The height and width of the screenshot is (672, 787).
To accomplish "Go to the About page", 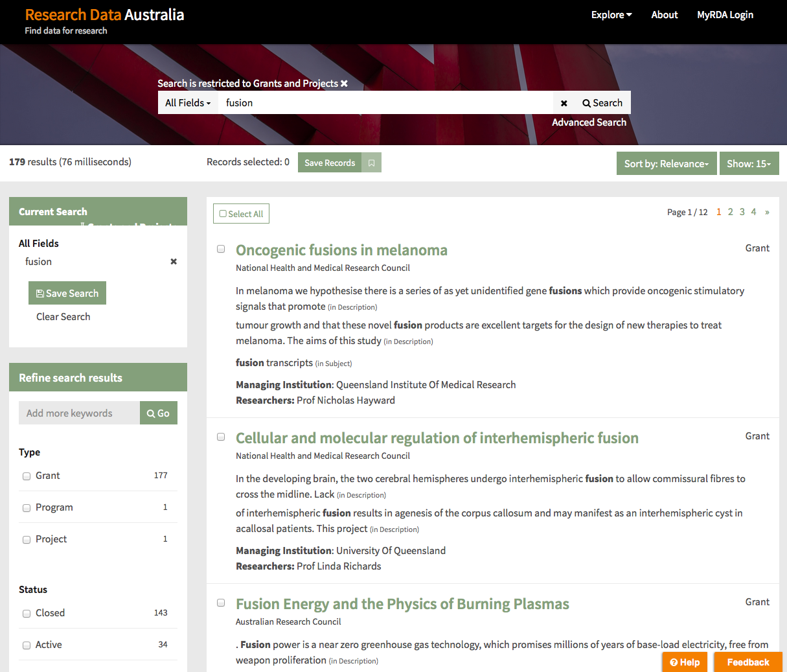I will coord(664,15).
